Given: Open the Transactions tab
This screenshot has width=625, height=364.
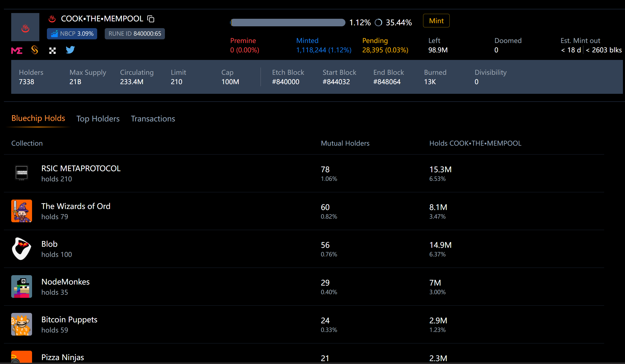Looking at the screenshot, I should point(153,119).
